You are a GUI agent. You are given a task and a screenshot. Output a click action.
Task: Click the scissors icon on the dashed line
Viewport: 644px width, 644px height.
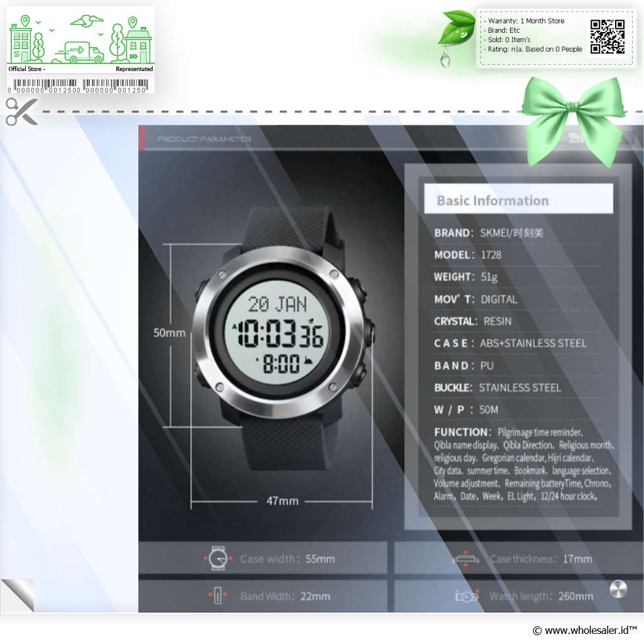22,111
